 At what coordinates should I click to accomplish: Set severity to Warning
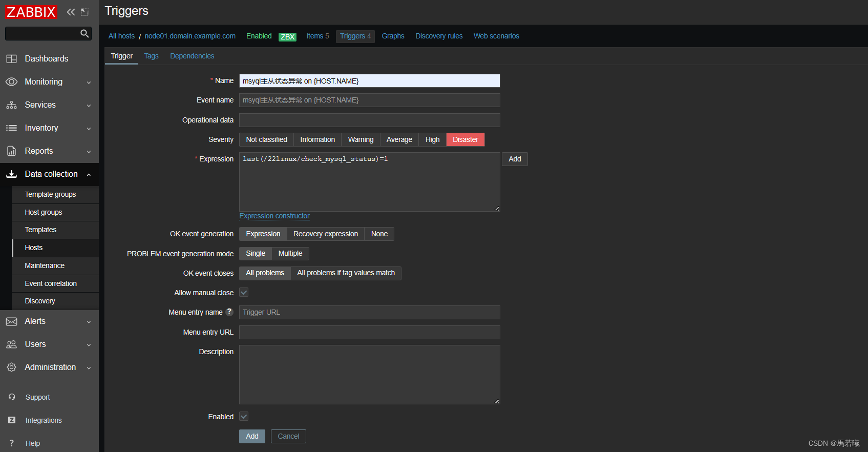pos(361,139)
